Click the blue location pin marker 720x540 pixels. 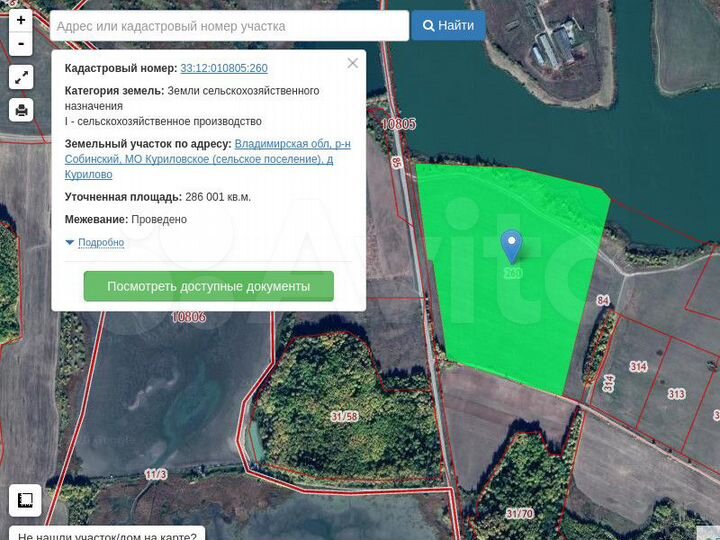tap(511, 244)
